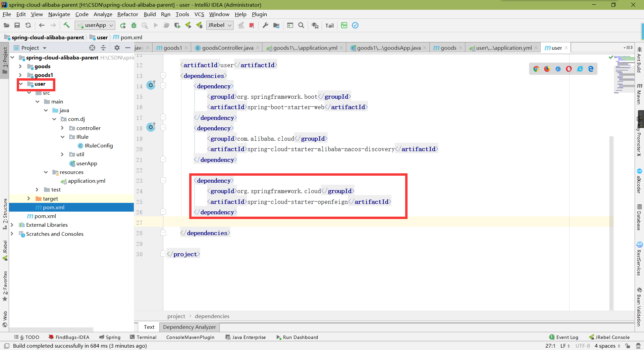Open Project Structure toolbar icon

coord(276,25)
